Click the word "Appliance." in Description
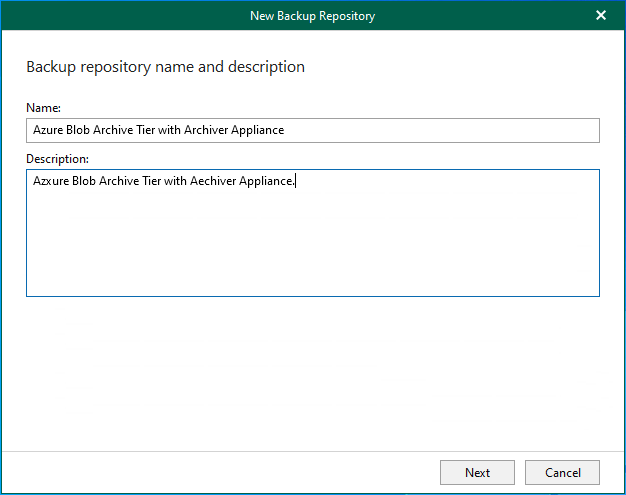Image resolution: width=626 pixels, height=495 pixels. pos(267,181)
